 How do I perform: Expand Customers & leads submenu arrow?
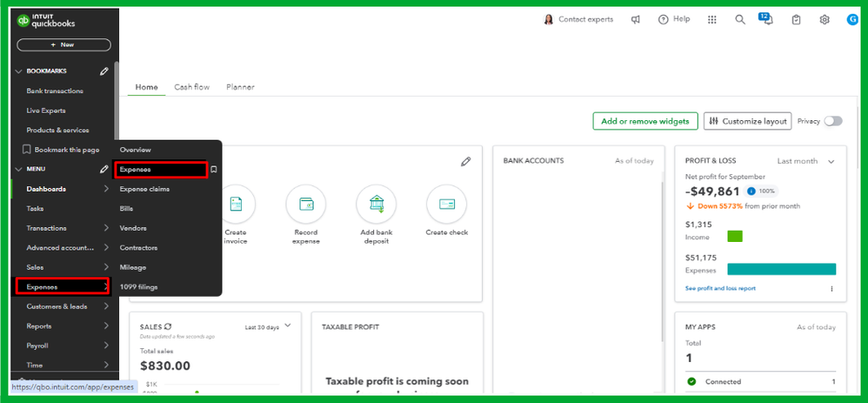(x=106, y=306)
